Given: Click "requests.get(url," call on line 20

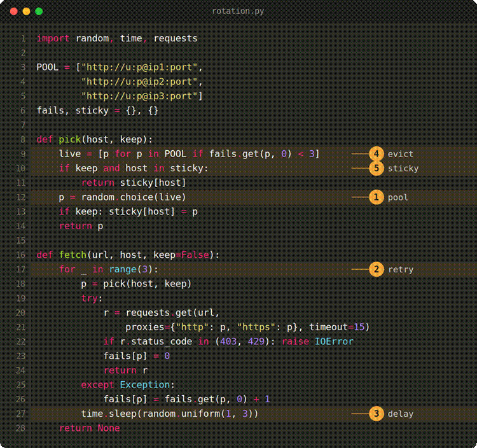Looking at the screenshot, I should click(172, 313).
